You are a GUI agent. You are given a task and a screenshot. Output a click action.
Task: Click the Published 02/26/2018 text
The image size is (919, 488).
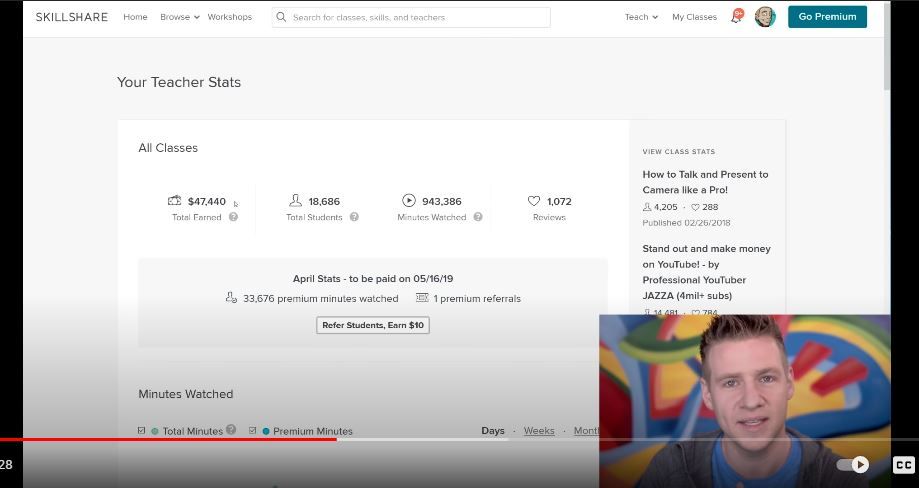(686, 223)
